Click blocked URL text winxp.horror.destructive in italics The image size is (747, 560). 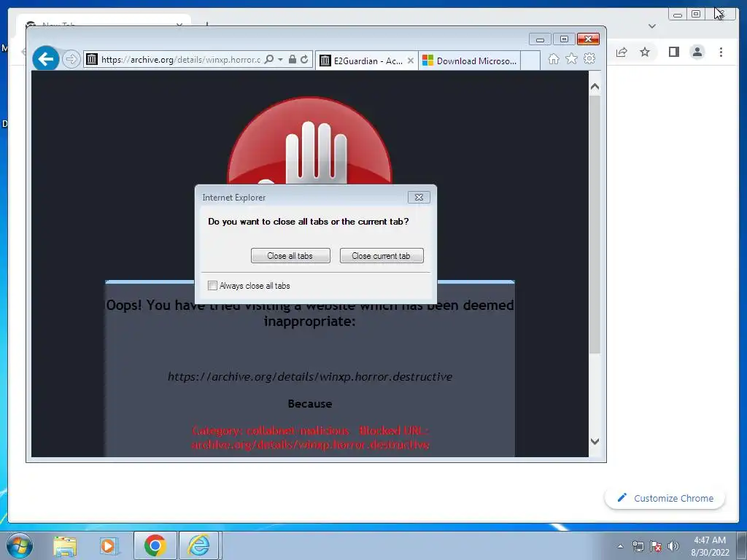tap(309, 377)
